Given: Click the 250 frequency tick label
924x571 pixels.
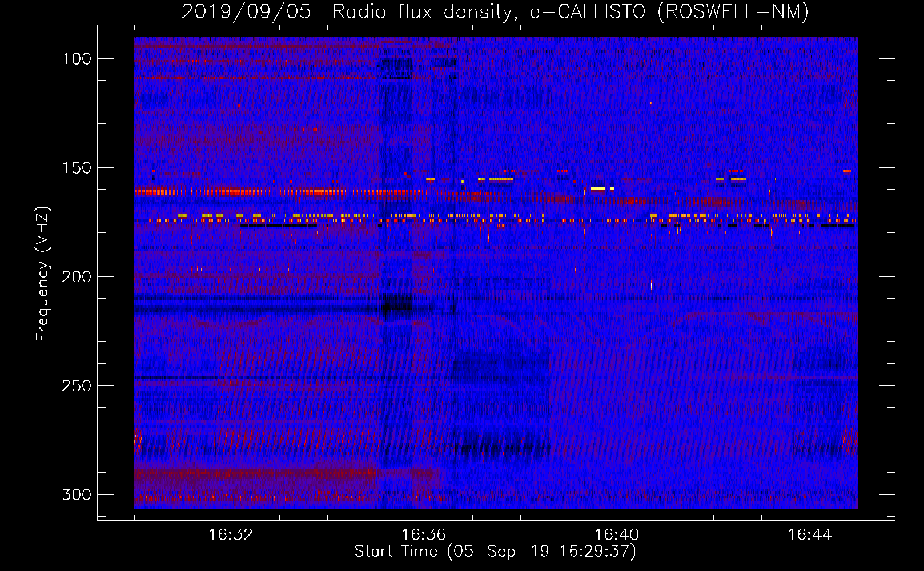Looking at the screenshot, I should 77,386.
